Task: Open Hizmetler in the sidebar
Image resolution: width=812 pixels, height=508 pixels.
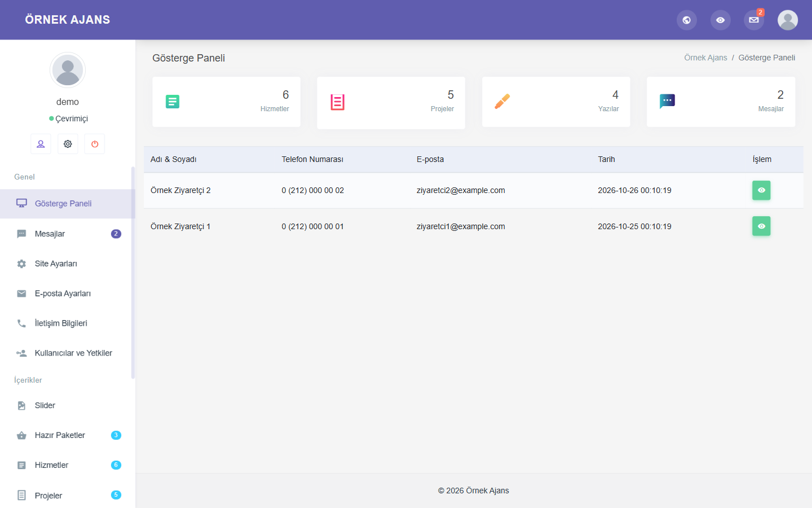Action: click(x=68, y=465)
